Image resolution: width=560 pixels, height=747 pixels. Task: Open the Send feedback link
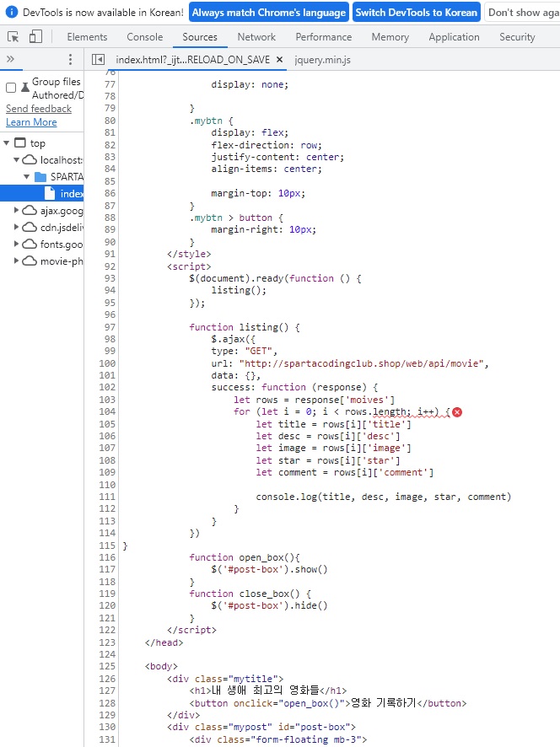tap(39, 109)
